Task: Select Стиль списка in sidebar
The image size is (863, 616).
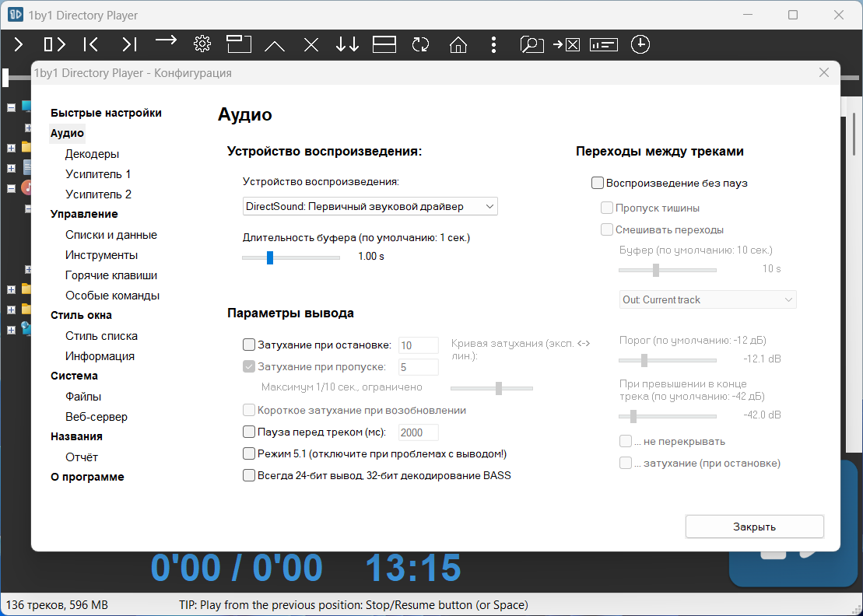Action: 101,336
